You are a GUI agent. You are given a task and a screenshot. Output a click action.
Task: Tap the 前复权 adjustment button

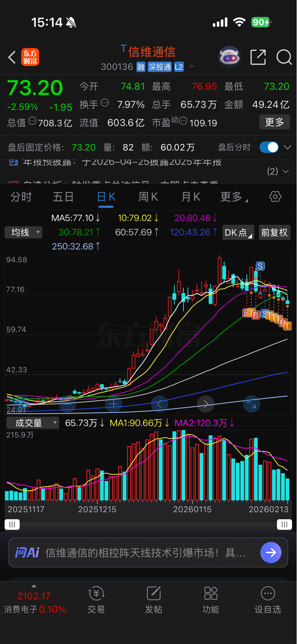point(275,232)
